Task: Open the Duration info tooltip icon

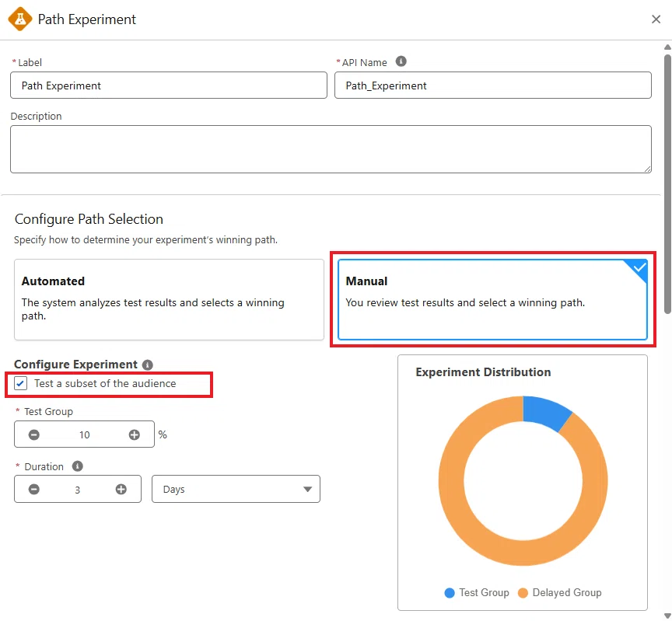Action: (77, 466)
